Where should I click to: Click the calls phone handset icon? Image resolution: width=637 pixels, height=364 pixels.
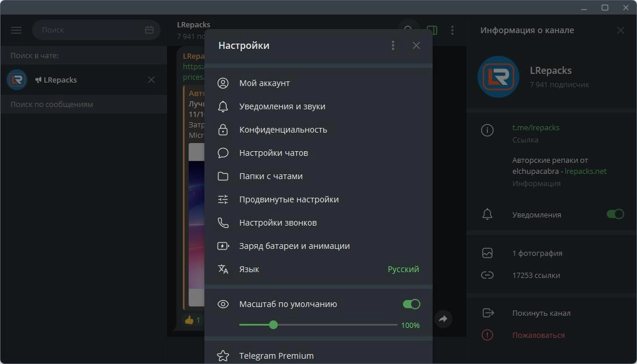[x=223, y=223]
